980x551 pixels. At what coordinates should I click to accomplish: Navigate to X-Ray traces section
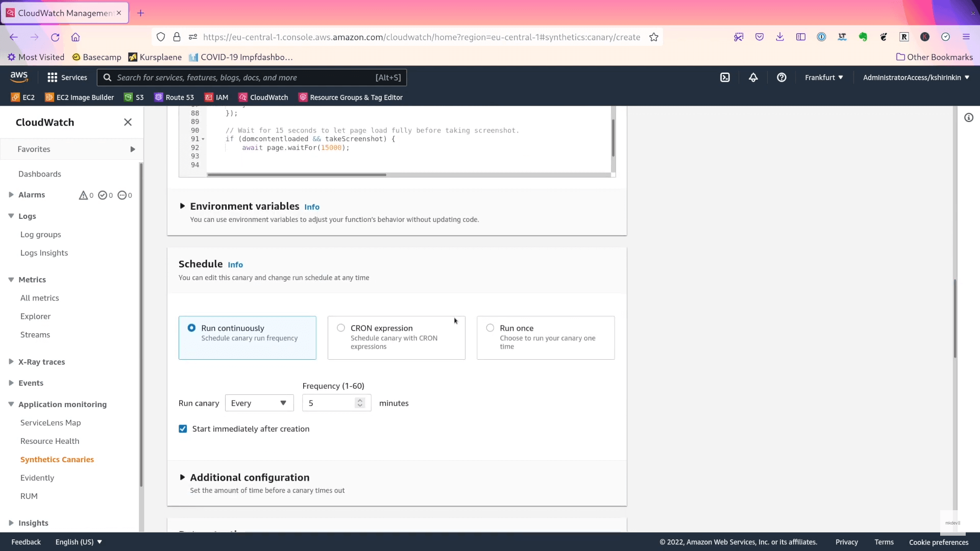coord(42,361)
